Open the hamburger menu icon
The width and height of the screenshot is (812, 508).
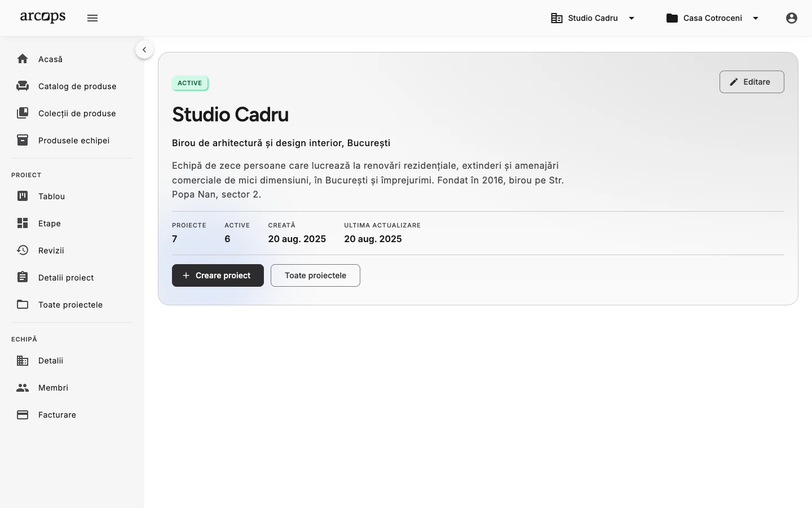(92, 18)
